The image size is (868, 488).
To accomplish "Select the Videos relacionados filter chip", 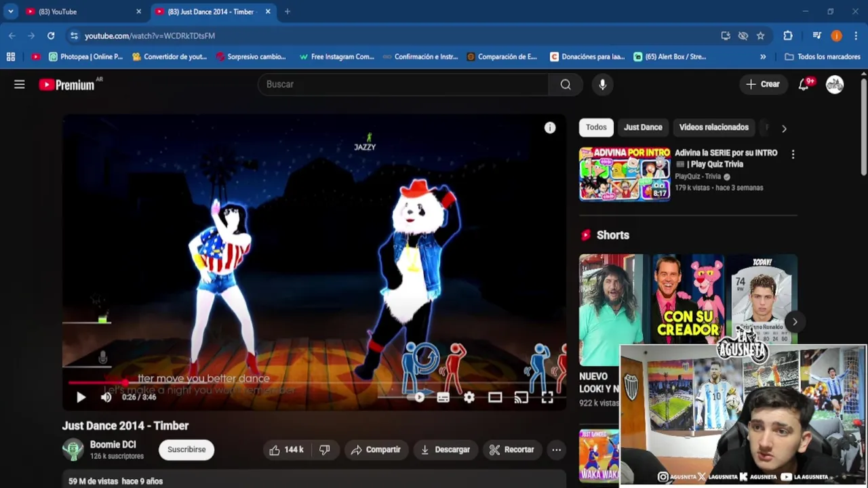I will coord(713,127).
